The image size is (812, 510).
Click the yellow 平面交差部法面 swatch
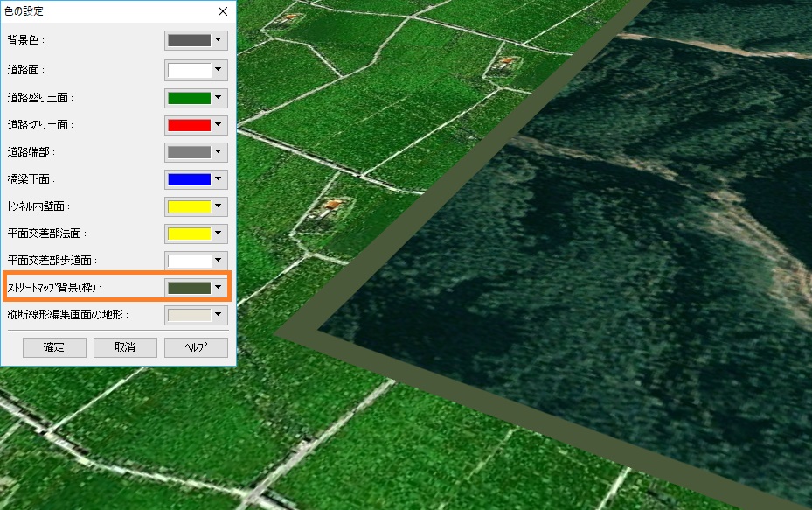pos(189,234)
